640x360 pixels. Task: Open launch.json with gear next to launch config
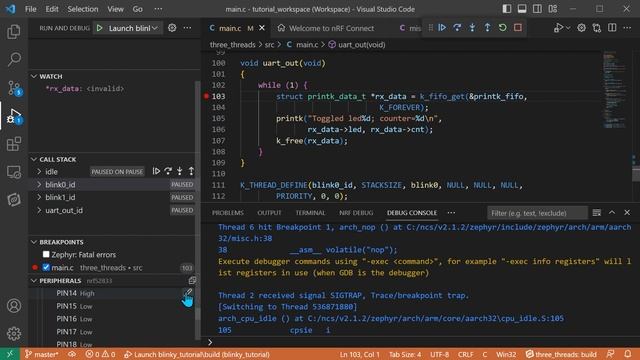(172, 28)
